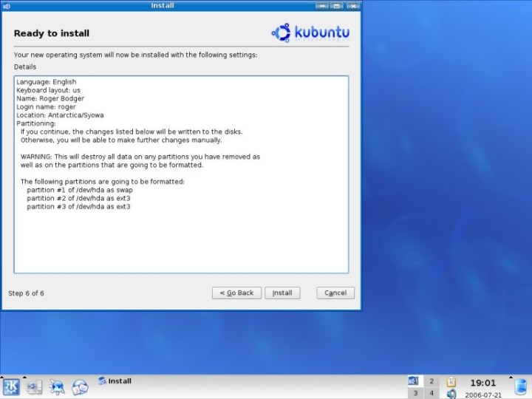This screenshot has width=532, height=399.
Task: Switch to virtual desktop 2
Action: point(431,381)
